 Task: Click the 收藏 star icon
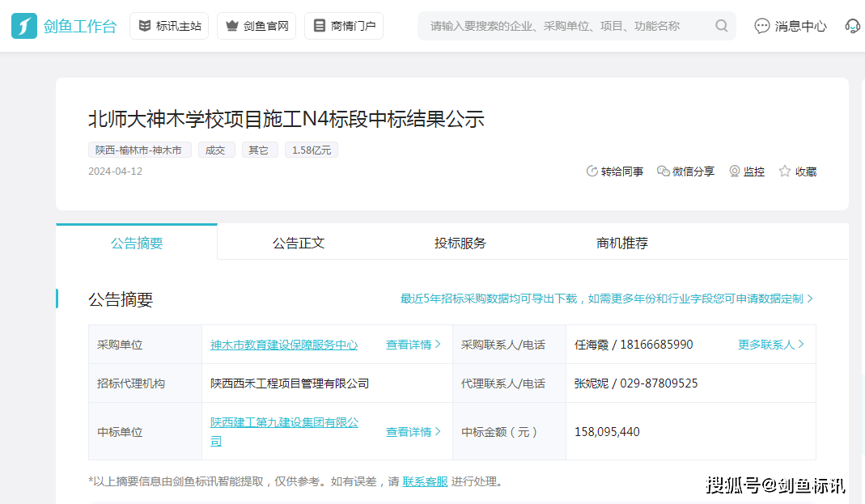784,172
